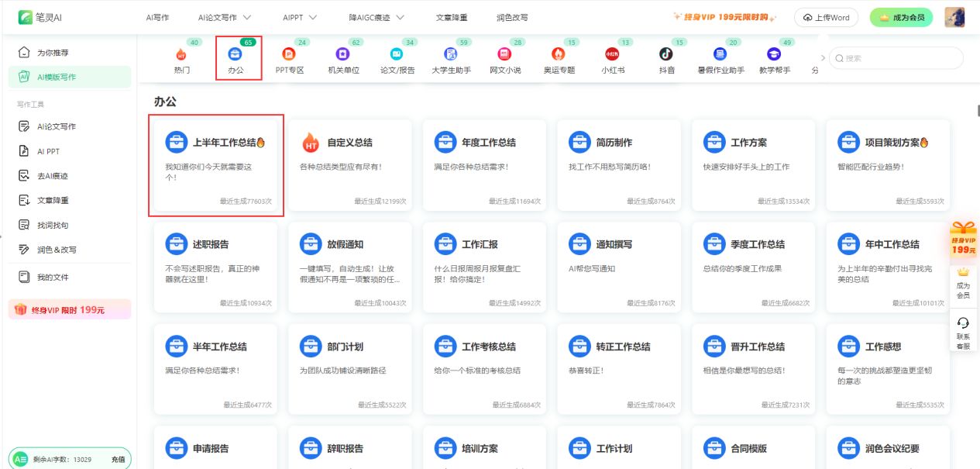The height and width of the screenshot is (469, 980).
Task: Click the 联系客服 headset icon
Action: click(x=963, y=322)
